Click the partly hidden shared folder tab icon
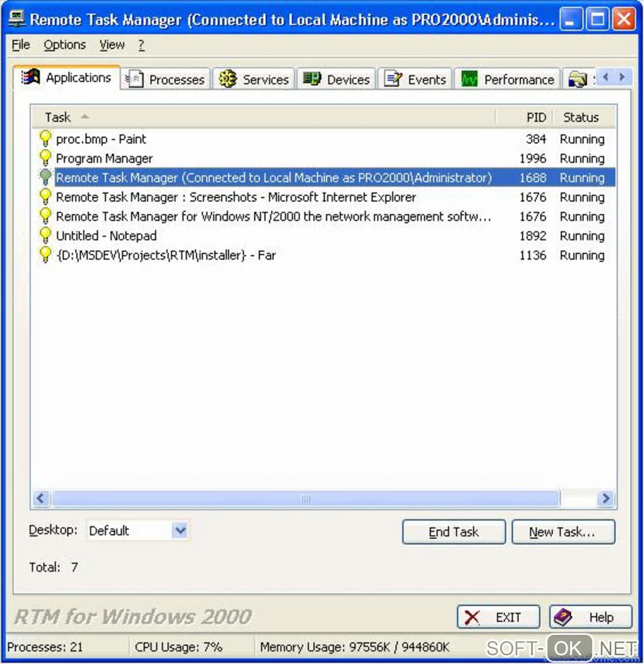Viewport: 644px width, 664px height. click(x=578, y=79)
